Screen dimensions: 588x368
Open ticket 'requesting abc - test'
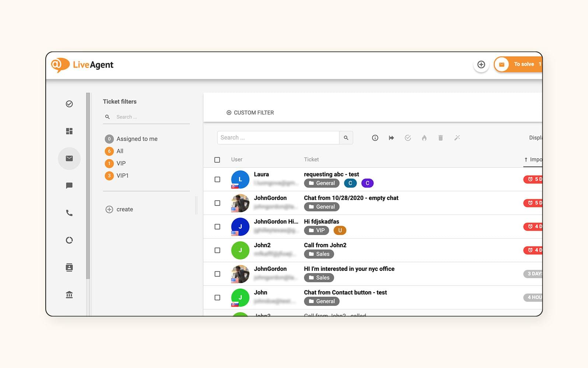pyautogui.click(x=331, y=174)
